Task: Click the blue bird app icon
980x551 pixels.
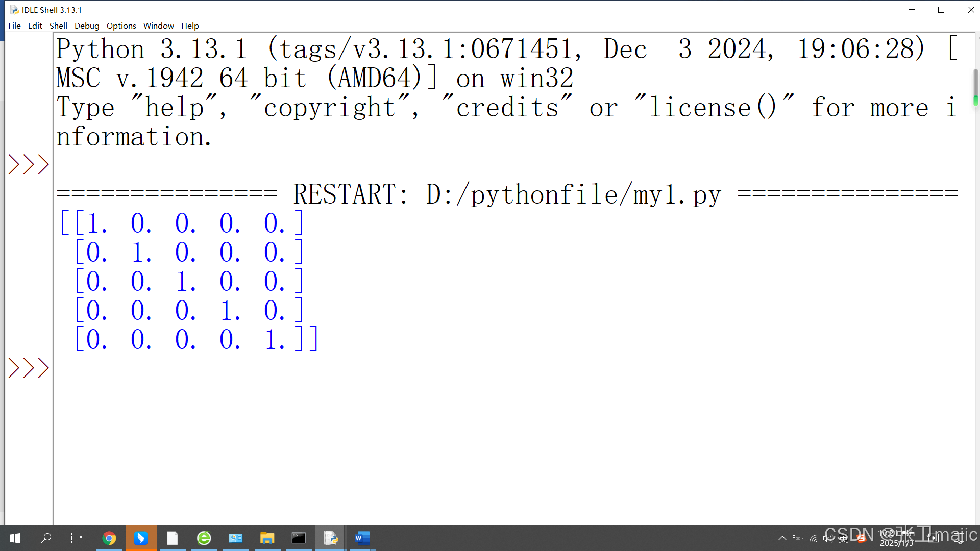Action: (141, 538)
